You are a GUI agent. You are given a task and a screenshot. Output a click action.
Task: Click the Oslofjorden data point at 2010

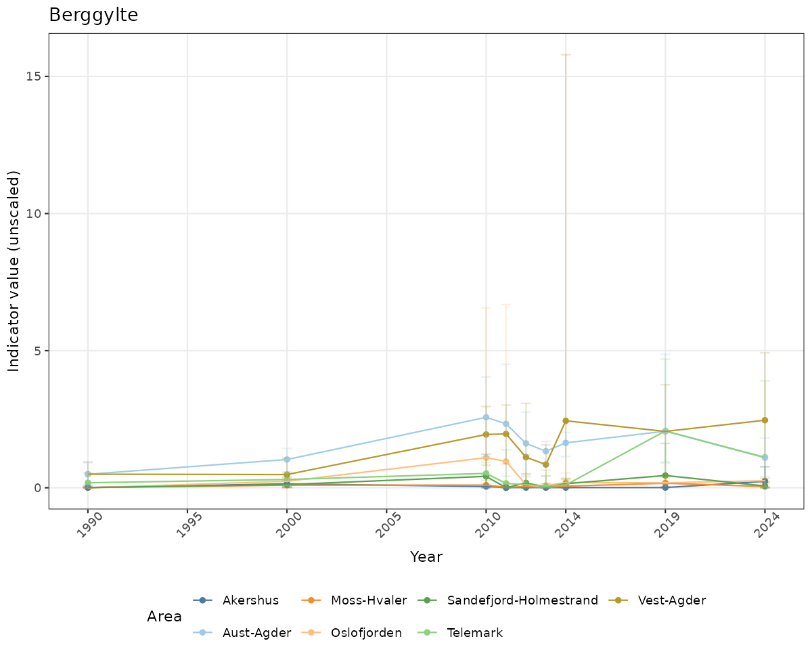coord(486,458)
